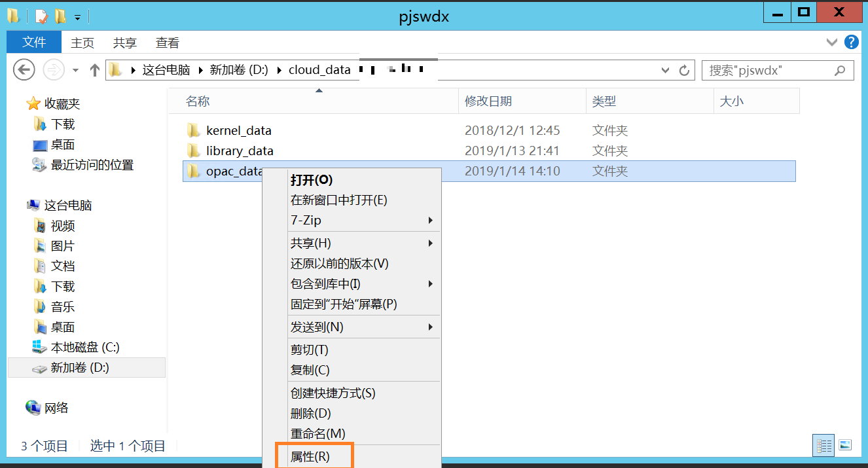Open the 视频 library folder
This screenshot has height=468, width=868.
tap(63, 226)
